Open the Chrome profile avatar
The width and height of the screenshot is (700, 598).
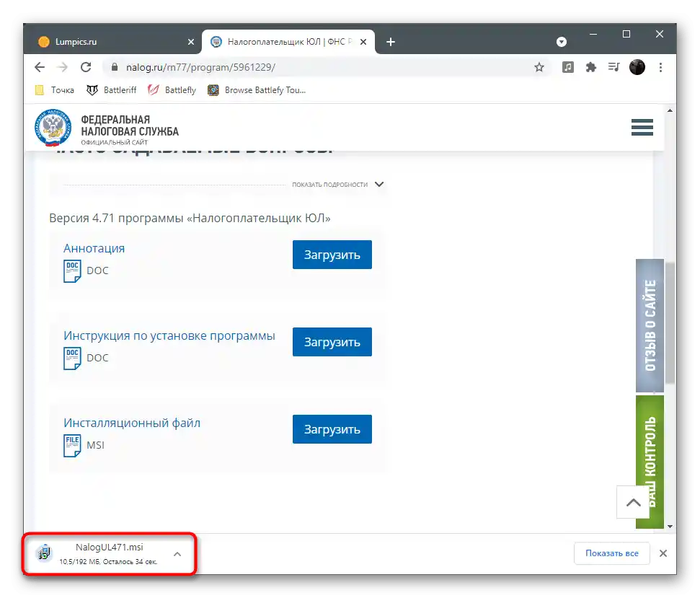pos(637,67)
